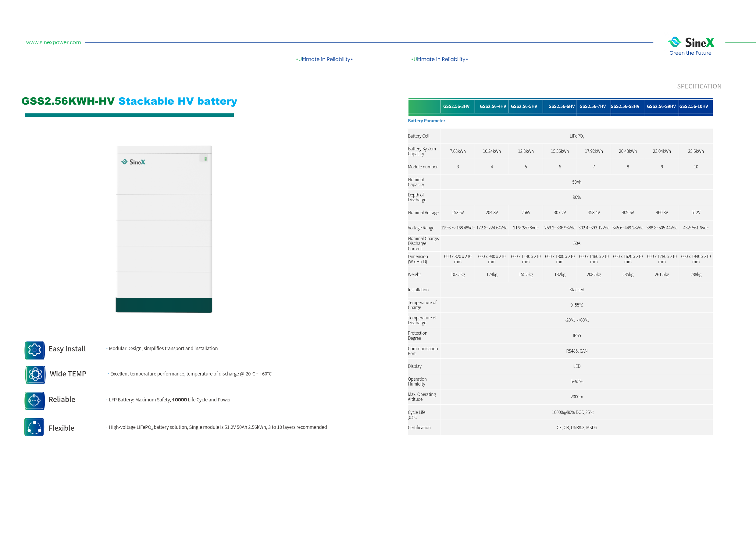The image size is (756, 535).
Task: Click the 15.36kWh capacity cell
Action: click(560, 152)
